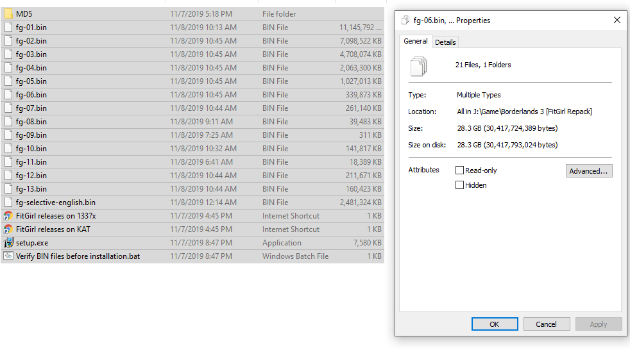
Task: Click the fg-01.bin file icon
Action: tap(8, 27)
